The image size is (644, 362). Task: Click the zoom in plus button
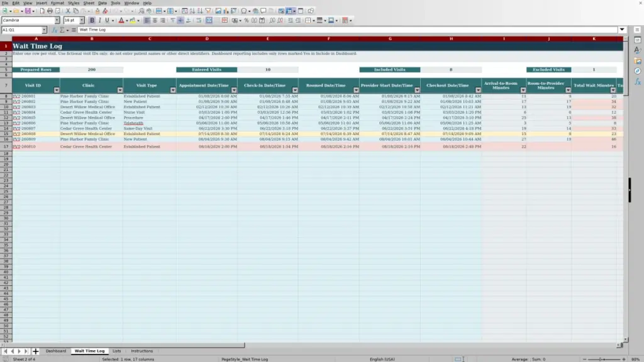tap(623, 359)
